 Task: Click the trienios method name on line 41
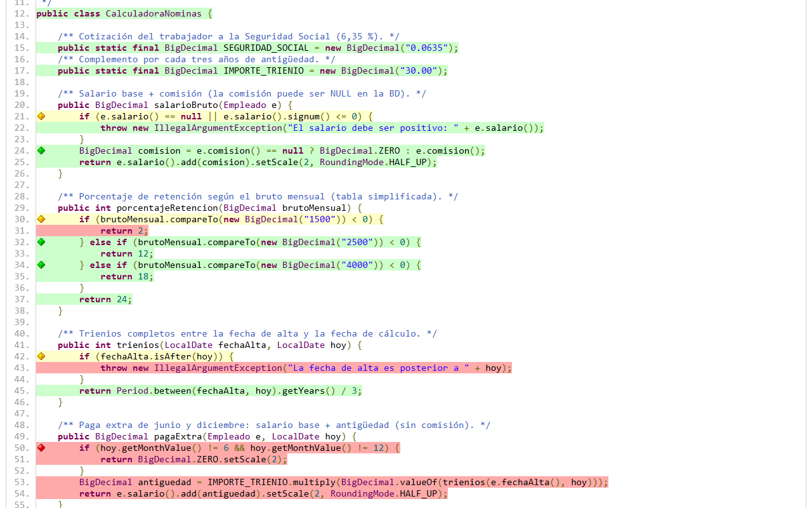tap(138, 345)
